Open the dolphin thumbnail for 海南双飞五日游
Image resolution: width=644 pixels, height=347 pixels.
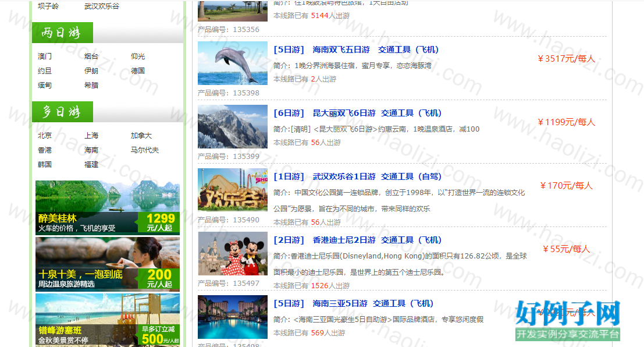coord(233,63)
